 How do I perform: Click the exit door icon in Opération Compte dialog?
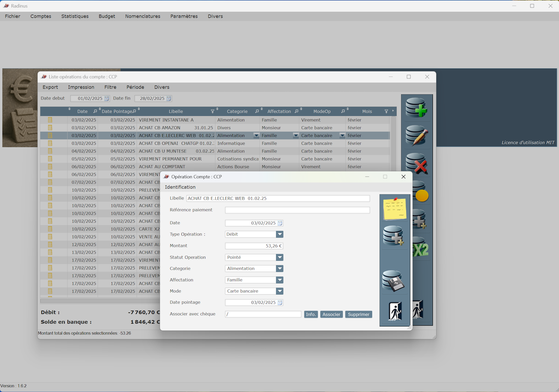click(395, 311)
